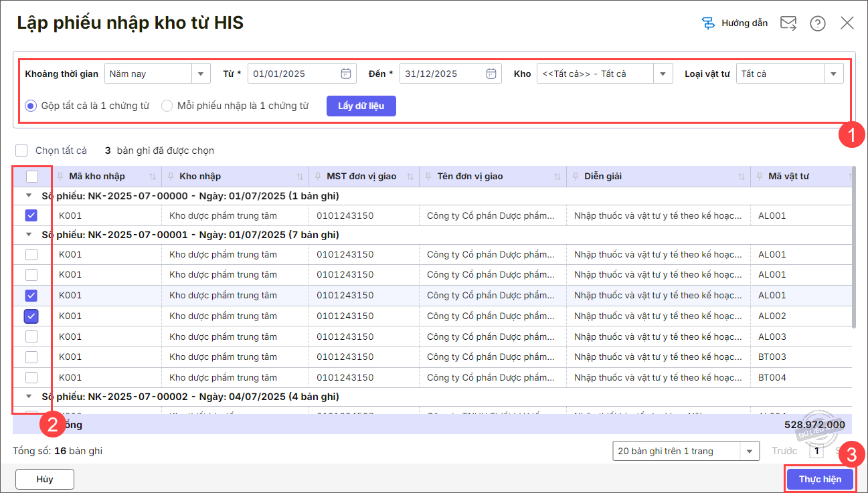
Task: Click the Lấy dữ liệu button
Action: pos(361,106)
